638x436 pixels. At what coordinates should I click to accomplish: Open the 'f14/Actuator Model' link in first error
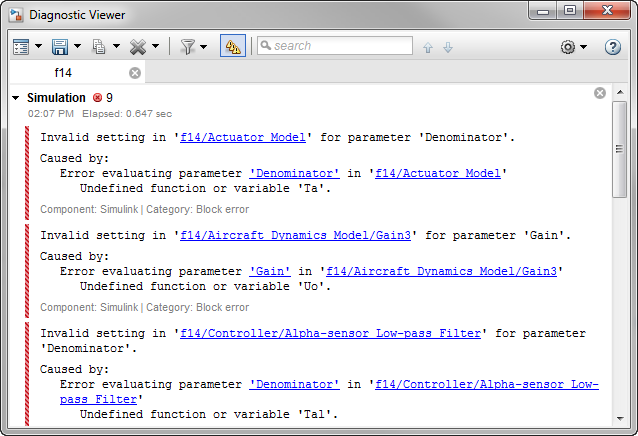pos(244,137)
